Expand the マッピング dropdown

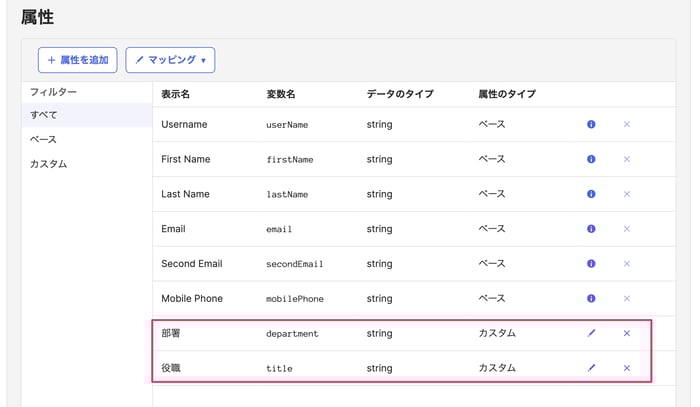170,60
